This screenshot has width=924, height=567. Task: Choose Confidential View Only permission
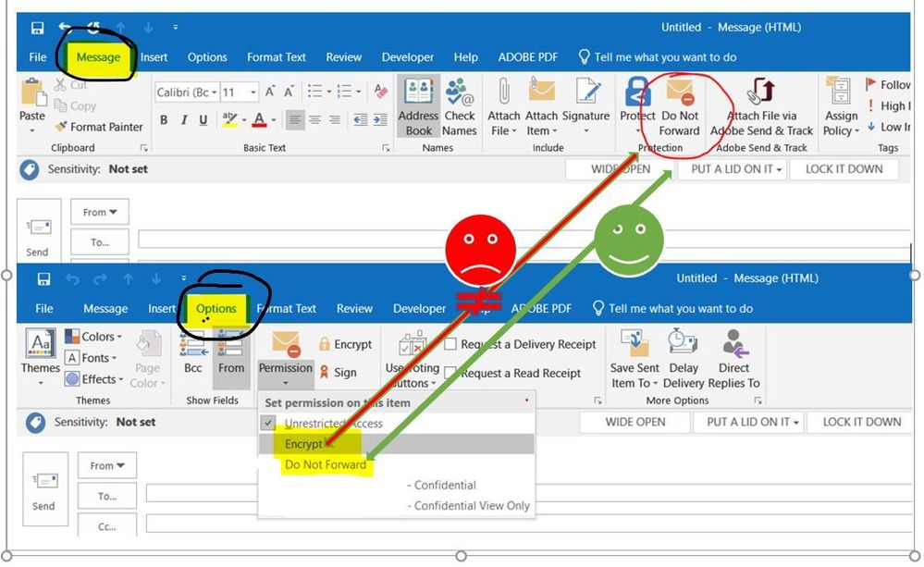(x=396, y=506)
